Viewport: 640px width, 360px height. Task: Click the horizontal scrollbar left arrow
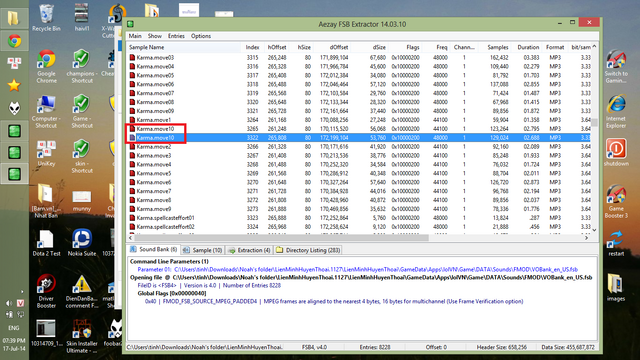pos(131,238)
